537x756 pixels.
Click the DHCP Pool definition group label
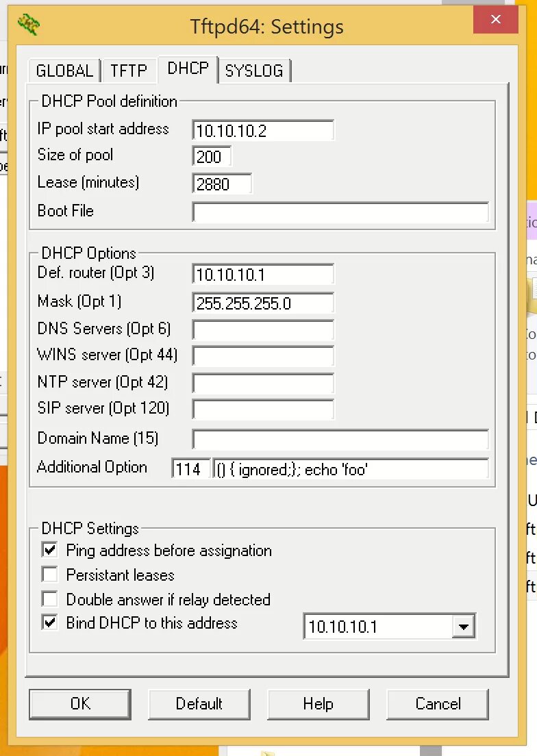pyautogui.click(x=110, y=101)
